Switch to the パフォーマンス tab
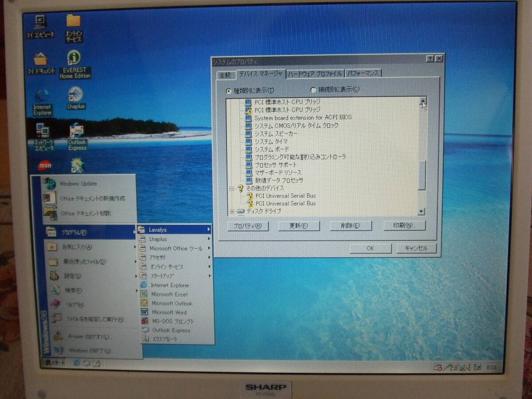The width and height of the screenshot is (532, 399). (363, 74)
